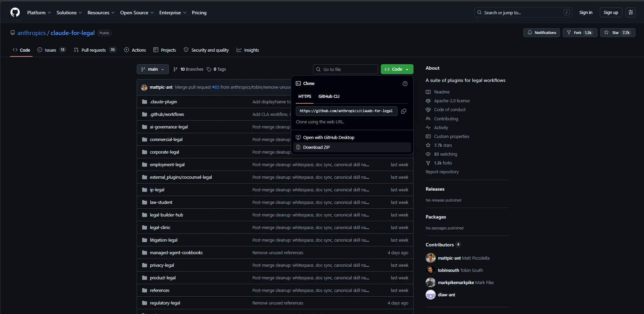Open pull request #65 link
Image resolution: width=644 pixels, height=314 pixels.
click(216, 87)
